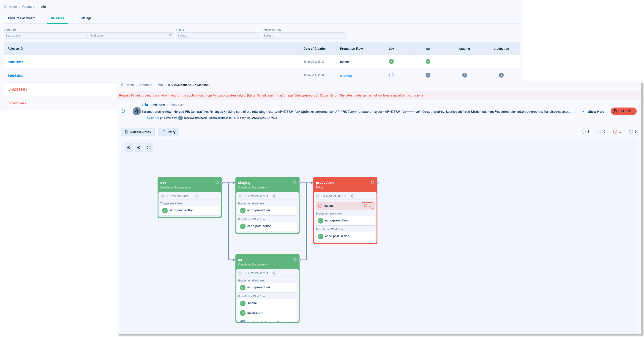Switch to the Product Dashboard tab
The height and width of the screenshot is (337, 644).
click(22, 18)
